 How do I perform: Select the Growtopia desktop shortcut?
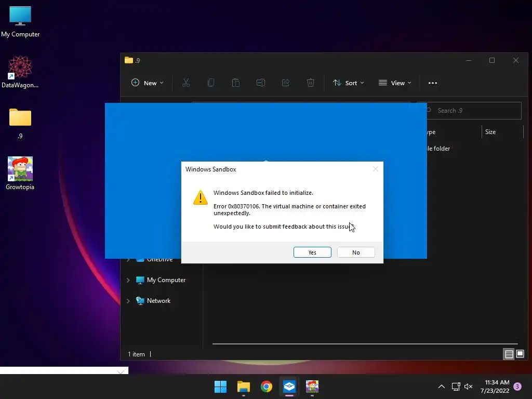tap(20, 174)
